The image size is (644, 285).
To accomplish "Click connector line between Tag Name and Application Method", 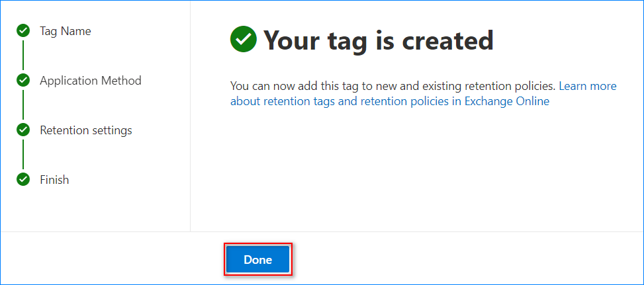I will (23, 56).
